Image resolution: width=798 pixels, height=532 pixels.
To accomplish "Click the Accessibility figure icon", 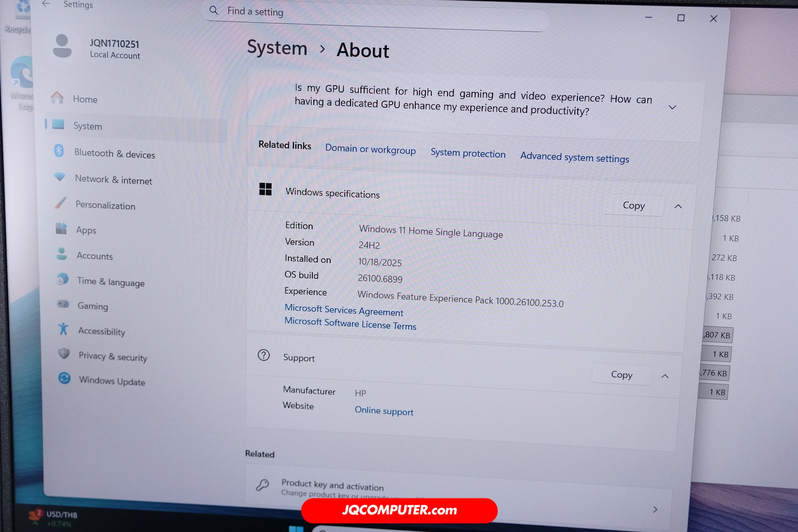I will point(63,329).
